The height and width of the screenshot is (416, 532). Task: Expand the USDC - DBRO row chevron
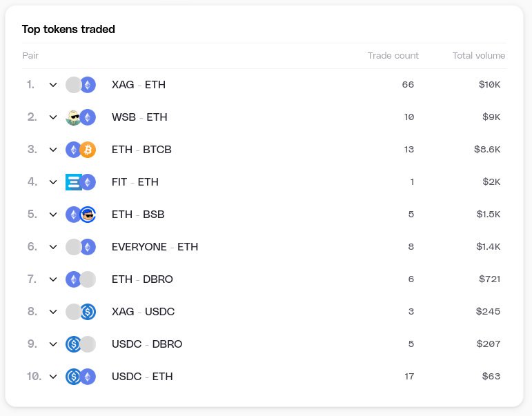point(53,344)
